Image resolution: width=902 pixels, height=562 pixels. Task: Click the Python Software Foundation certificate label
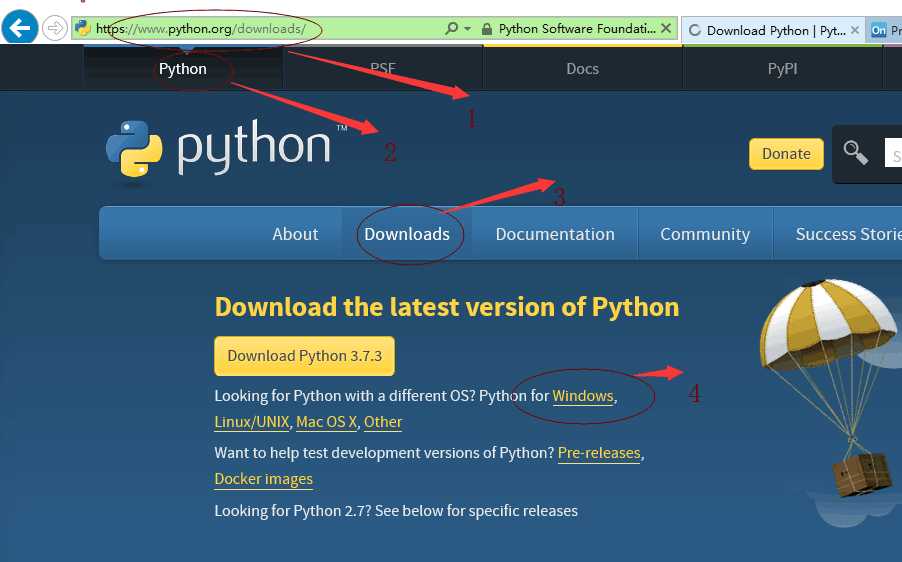577,29
